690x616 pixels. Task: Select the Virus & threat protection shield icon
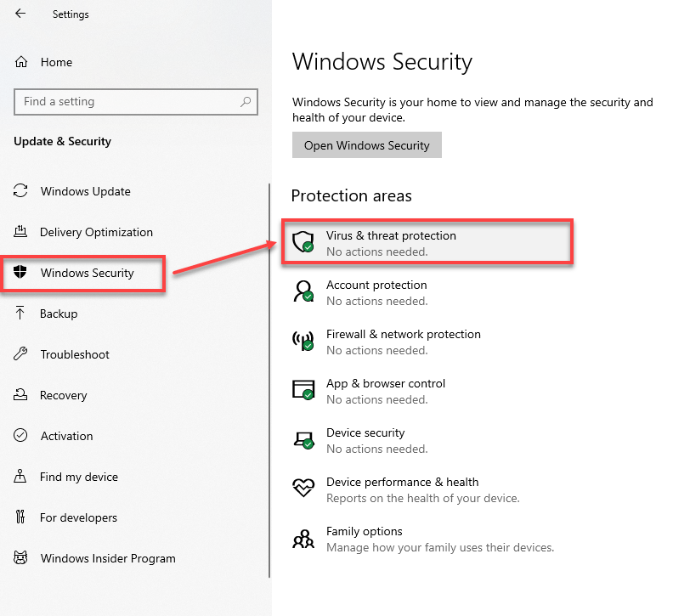point(303,242)
